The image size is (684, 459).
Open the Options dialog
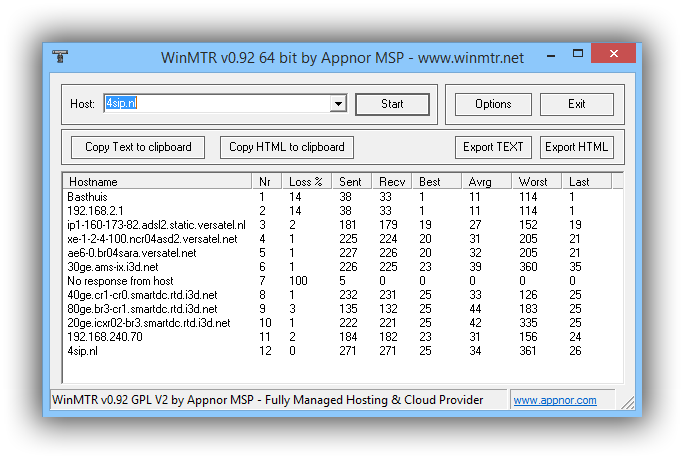click(x=493, y=104)
